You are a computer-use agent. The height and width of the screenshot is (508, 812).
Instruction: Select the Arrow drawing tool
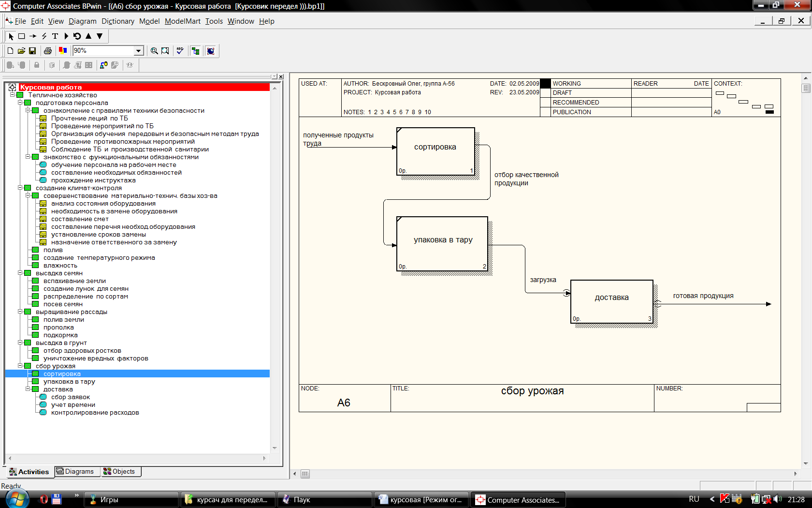[33, 36]
